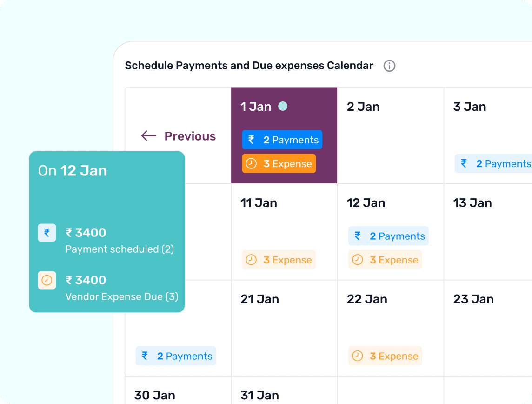Click rupee icon in 1 Jan payments badge

pyautogui.click(x=252, y=140)
